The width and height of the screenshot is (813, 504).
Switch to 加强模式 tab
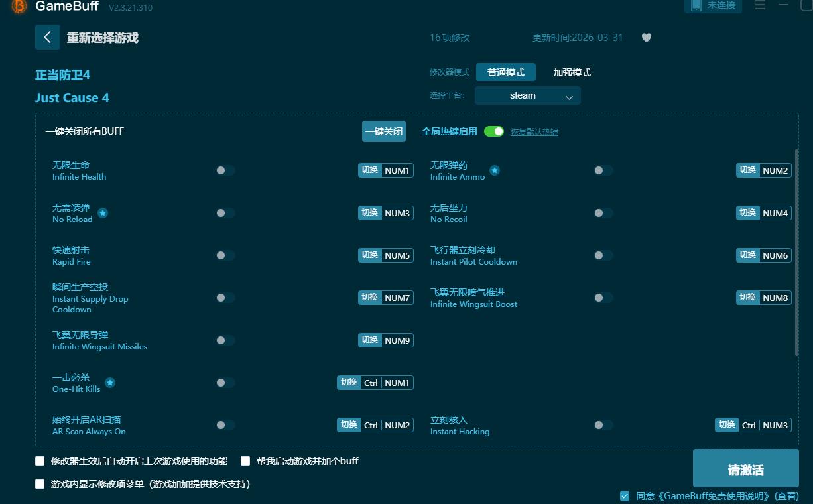pos(572,72)
